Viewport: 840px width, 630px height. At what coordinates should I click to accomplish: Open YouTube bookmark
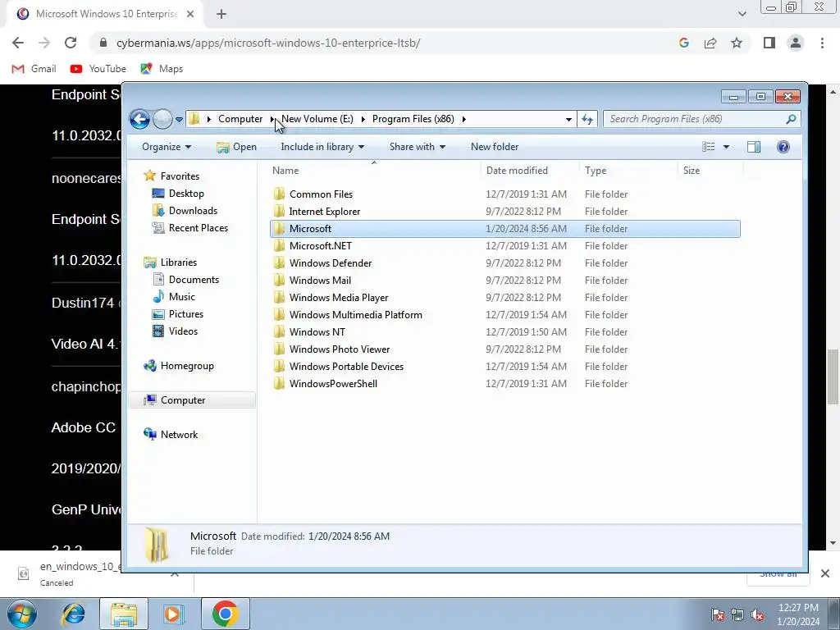tap(98, 69)
